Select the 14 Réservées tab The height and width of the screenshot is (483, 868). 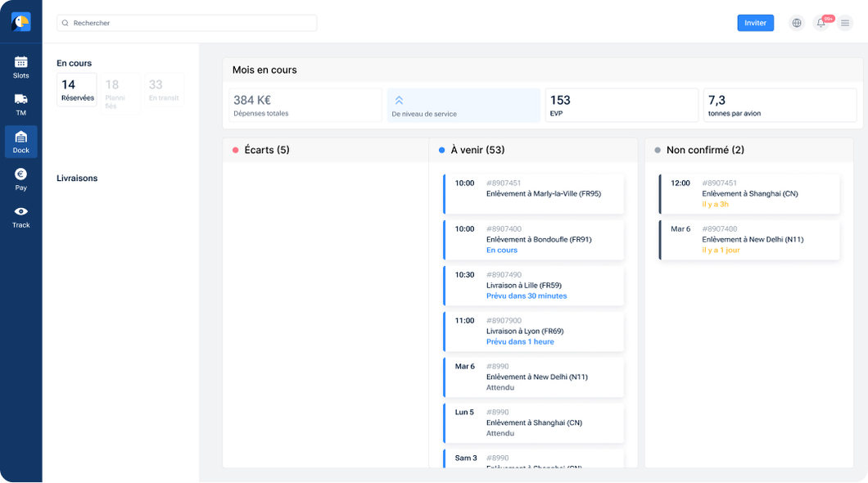click(77, 89)
